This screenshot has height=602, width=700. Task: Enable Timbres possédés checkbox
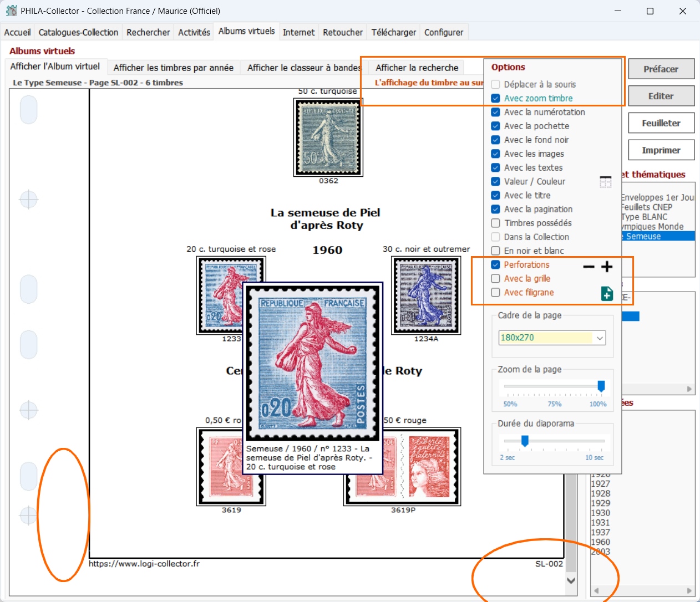[496, 223]
